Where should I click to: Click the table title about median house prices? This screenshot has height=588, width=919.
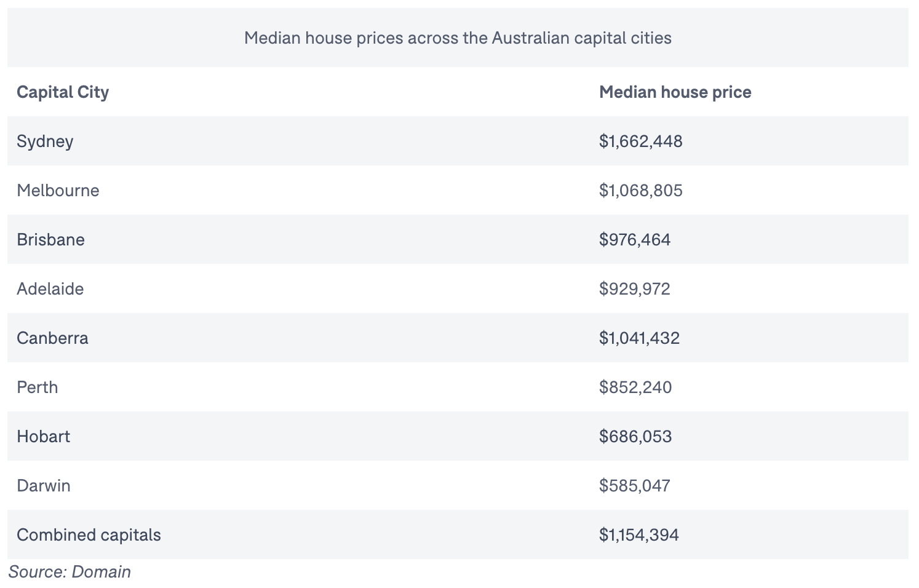[x=458, y=38]
